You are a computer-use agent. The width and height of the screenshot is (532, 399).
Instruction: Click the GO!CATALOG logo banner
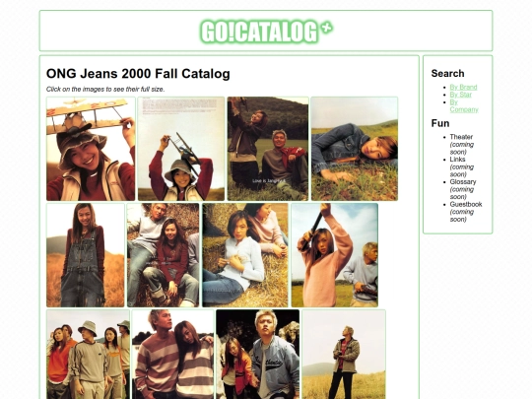coord(267,32)
